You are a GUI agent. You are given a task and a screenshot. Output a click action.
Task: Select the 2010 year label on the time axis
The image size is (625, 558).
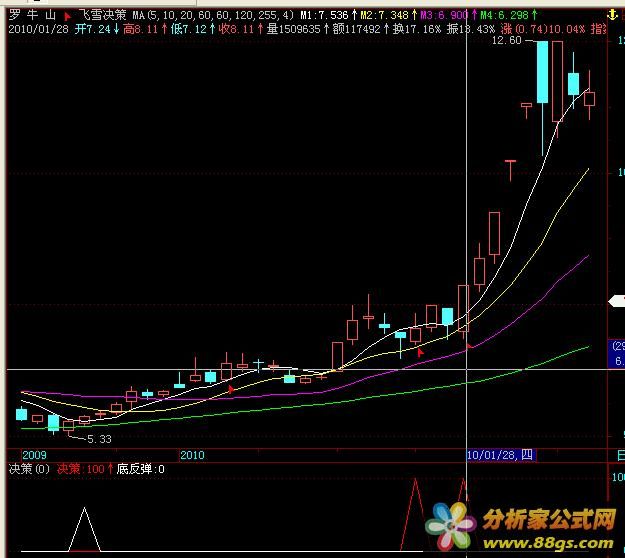click(x=192, y=454)
